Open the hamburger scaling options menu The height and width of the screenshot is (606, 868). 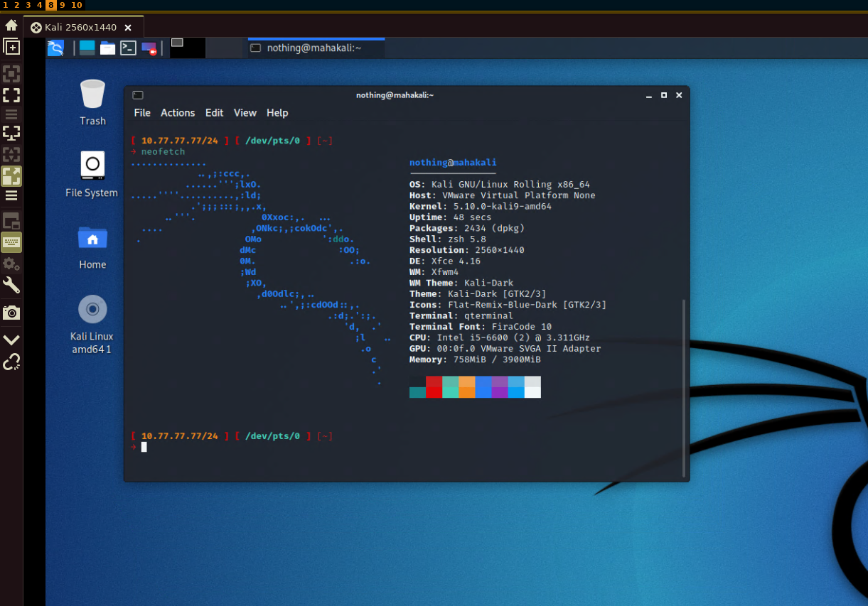[x=11, y=195]
